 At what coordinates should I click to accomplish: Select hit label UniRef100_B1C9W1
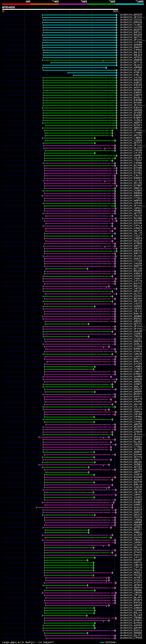(131, 218)
